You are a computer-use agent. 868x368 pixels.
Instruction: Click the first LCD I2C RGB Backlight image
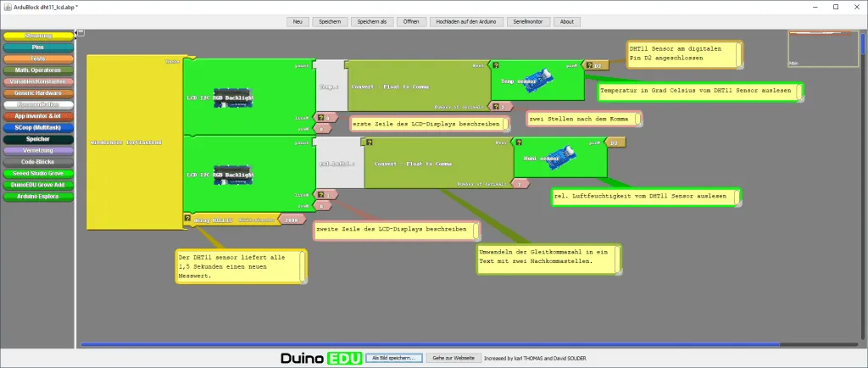pos(234,98)
